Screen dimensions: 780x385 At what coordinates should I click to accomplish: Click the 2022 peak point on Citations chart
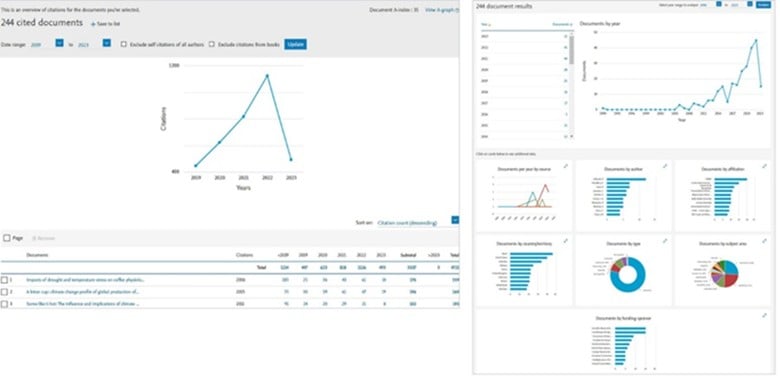tap(267, 76)
